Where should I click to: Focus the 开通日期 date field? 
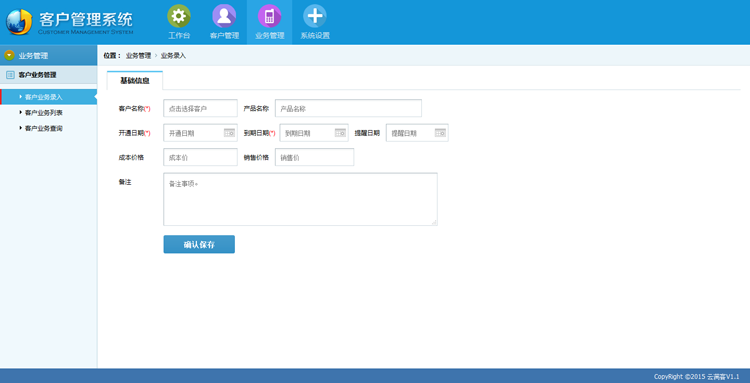(200, 133)
